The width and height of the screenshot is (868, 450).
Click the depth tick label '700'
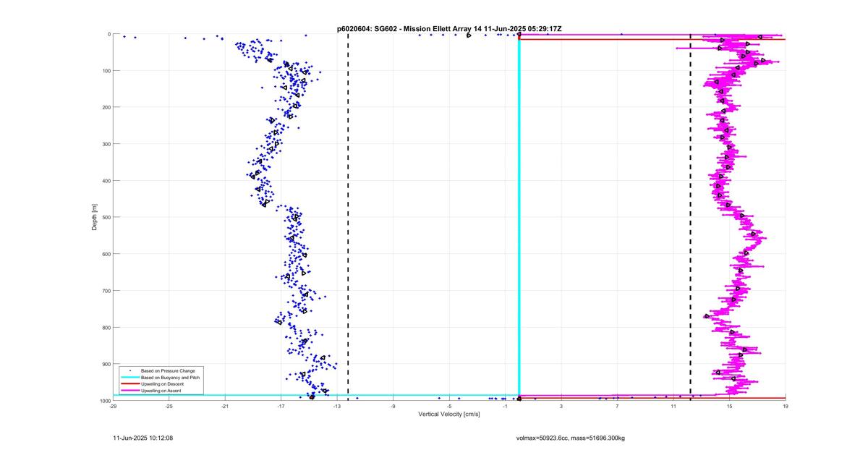click(x=106, y=291)
